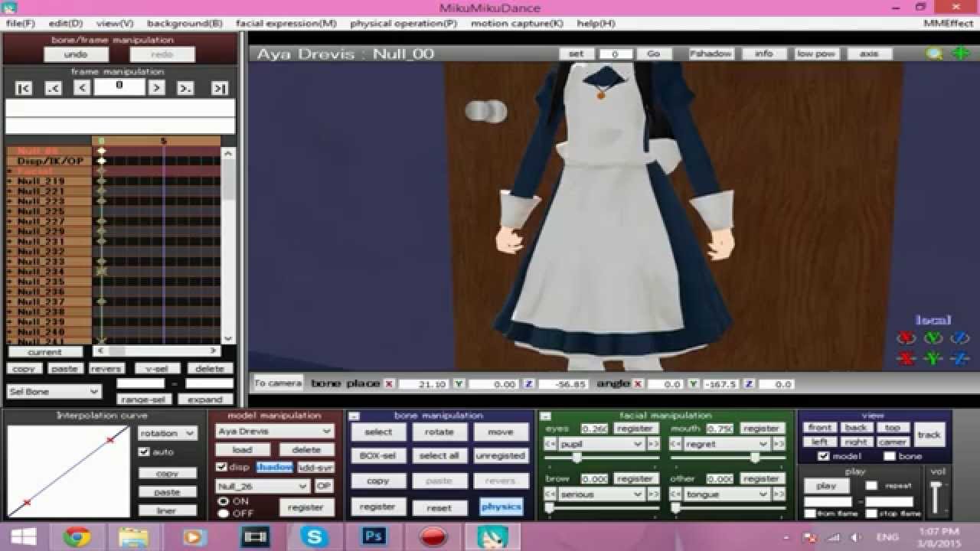Jump to the first frame
The image size is (980, 551).
(24, 88)
